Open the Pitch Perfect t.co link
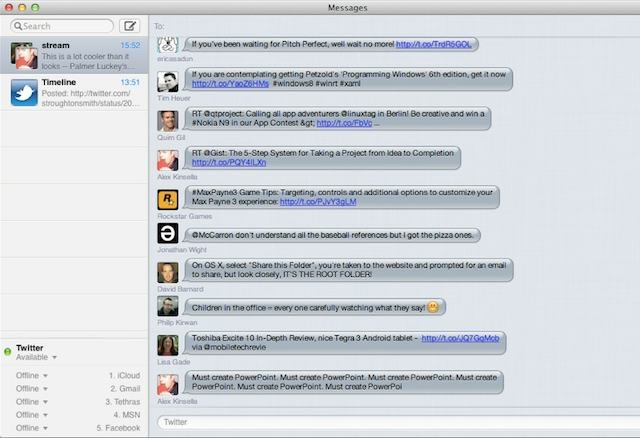The width and height of the screenshot is (640, 438). click(433, 44)
